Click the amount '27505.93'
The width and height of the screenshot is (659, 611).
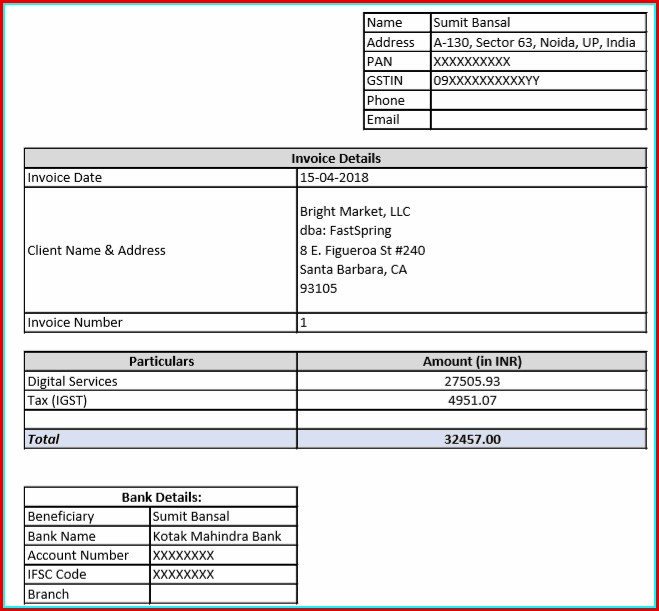[x=472, y=381]
